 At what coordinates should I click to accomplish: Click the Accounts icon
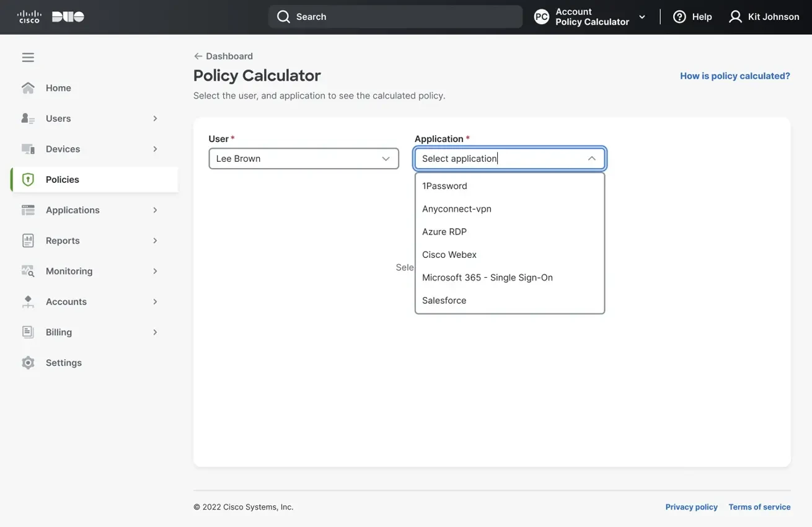(28, 301)
